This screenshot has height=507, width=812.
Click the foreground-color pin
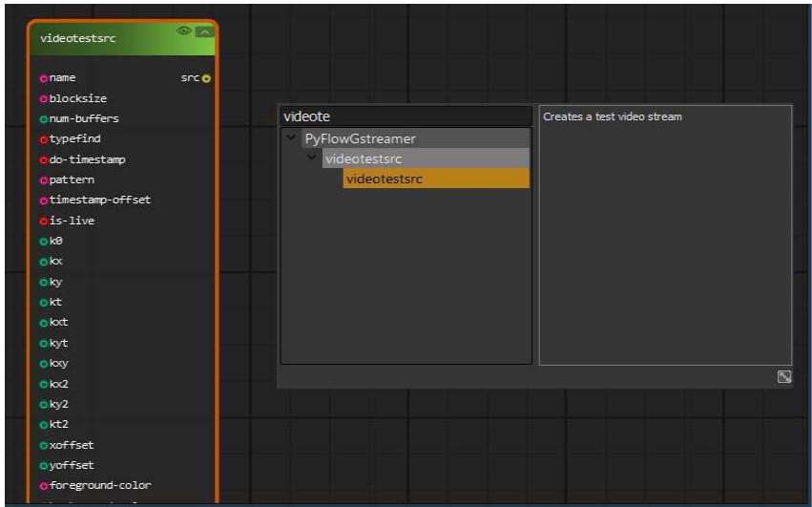tap(44, 486)
